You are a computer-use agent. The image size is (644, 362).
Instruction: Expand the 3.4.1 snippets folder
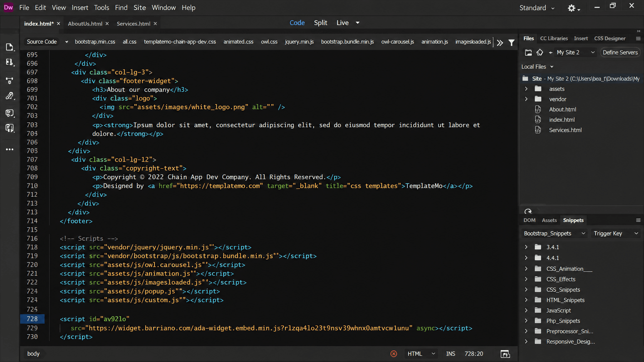[x=526, y=247]
